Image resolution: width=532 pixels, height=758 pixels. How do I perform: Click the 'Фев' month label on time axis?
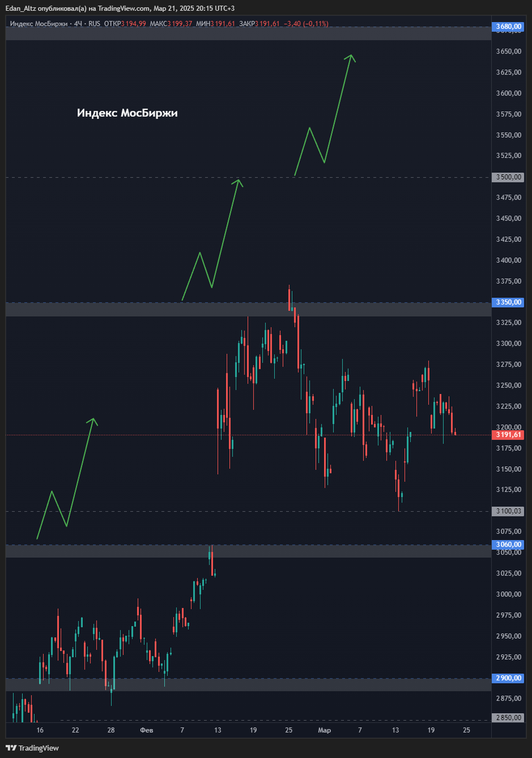click(147, 731)
